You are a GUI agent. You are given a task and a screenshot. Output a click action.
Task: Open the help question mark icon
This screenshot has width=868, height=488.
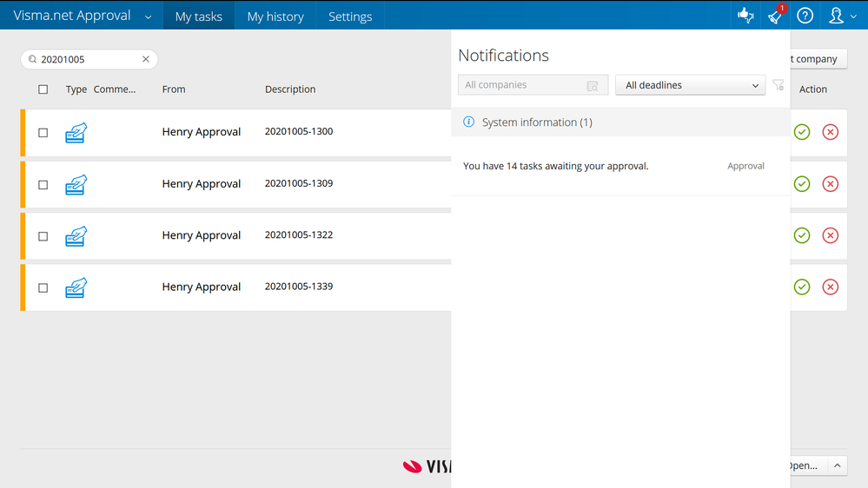click(x=805, y=16)
